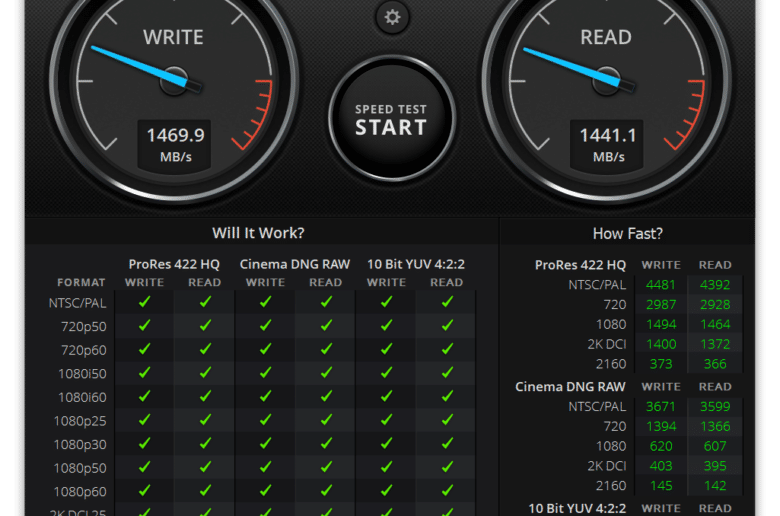780x516 pixels.
Task: Open the settings gear above Start button
Action: click(392, 17)
